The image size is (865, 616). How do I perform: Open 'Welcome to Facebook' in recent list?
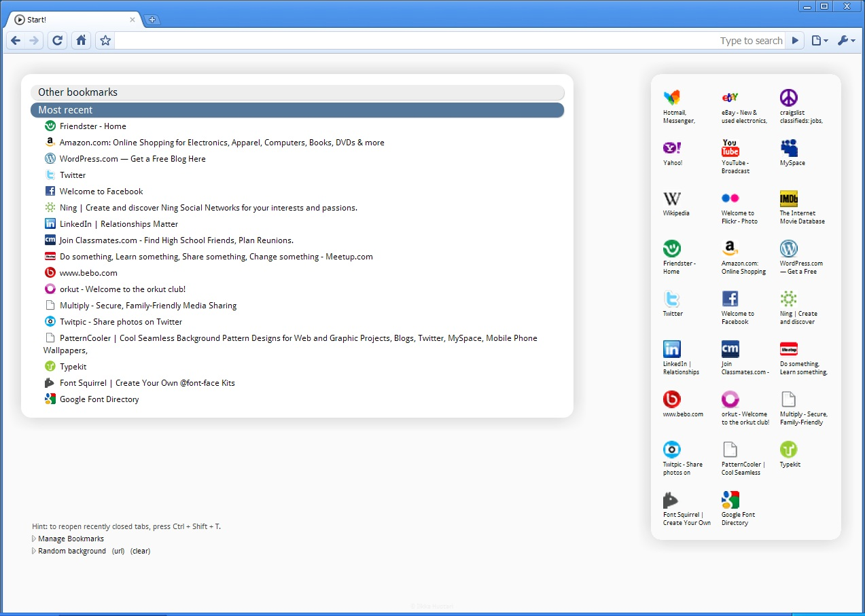[101, 192]
